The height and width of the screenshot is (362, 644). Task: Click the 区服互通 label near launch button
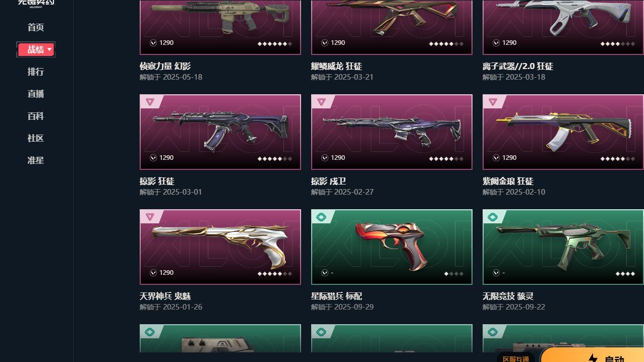515,358
